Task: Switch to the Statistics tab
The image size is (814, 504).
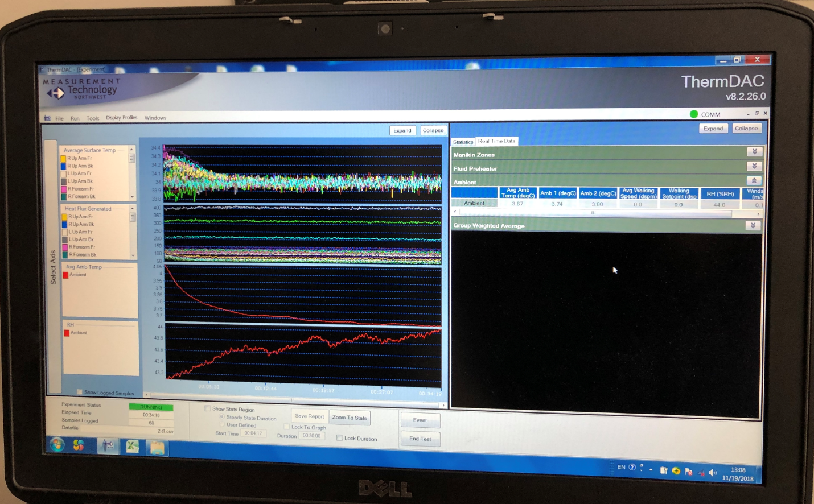Action: [x=463, y=142]
